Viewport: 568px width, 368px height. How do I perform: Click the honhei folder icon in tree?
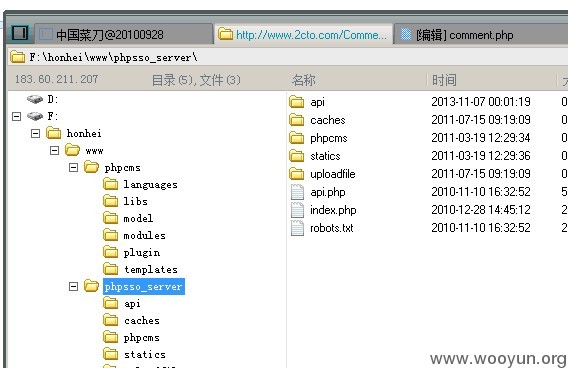coord(54,133)
